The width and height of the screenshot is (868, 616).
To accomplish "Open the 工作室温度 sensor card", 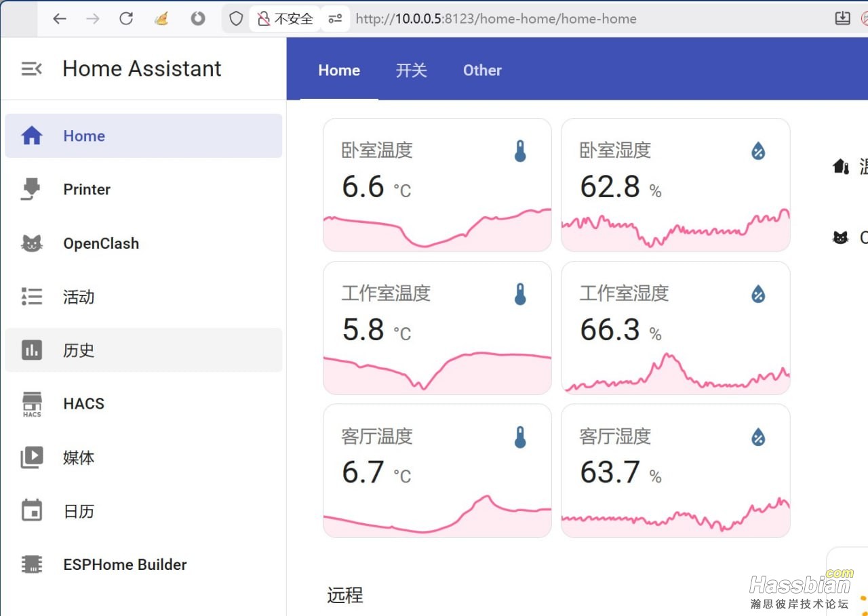I will (x=437, y=328).
